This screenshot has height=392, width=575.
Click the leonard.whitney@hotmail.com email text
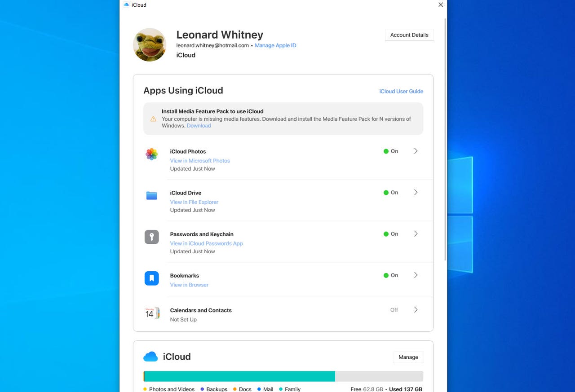pos(212,45)
